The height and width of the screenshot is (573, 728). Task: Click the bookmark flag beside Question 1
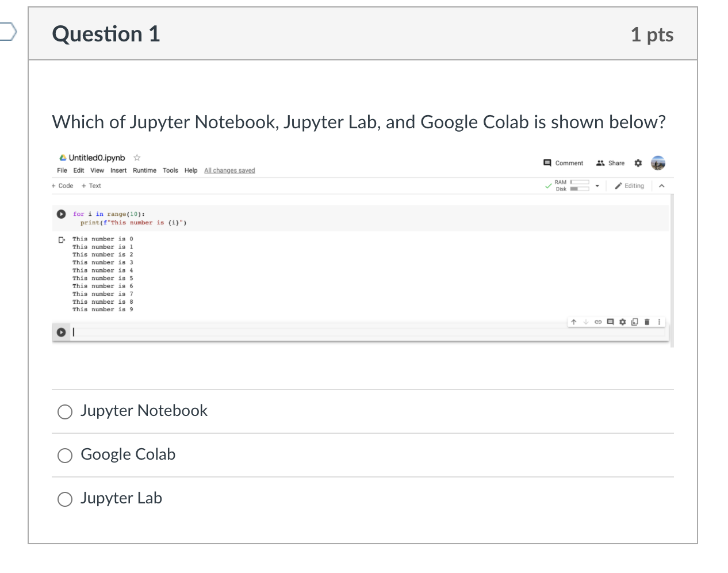click(x=8, y=31)
